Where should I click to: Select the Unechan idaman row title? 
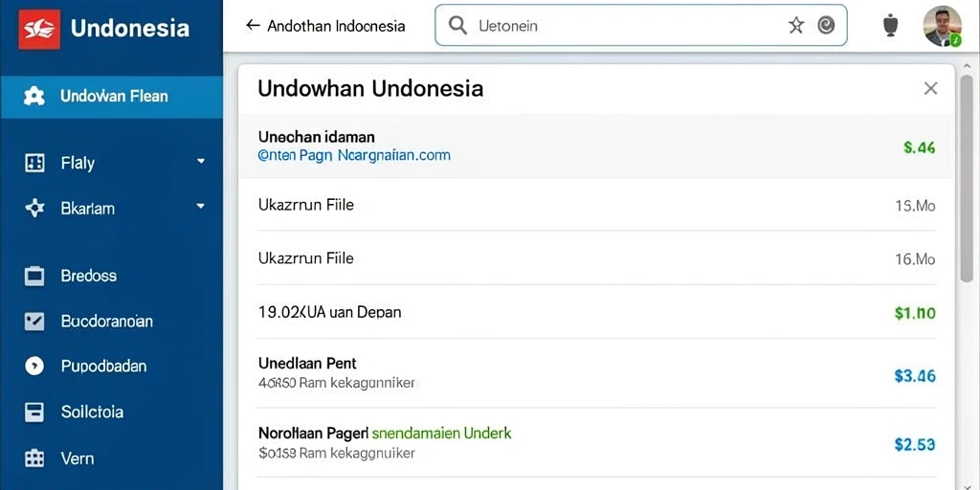point(316,136)
